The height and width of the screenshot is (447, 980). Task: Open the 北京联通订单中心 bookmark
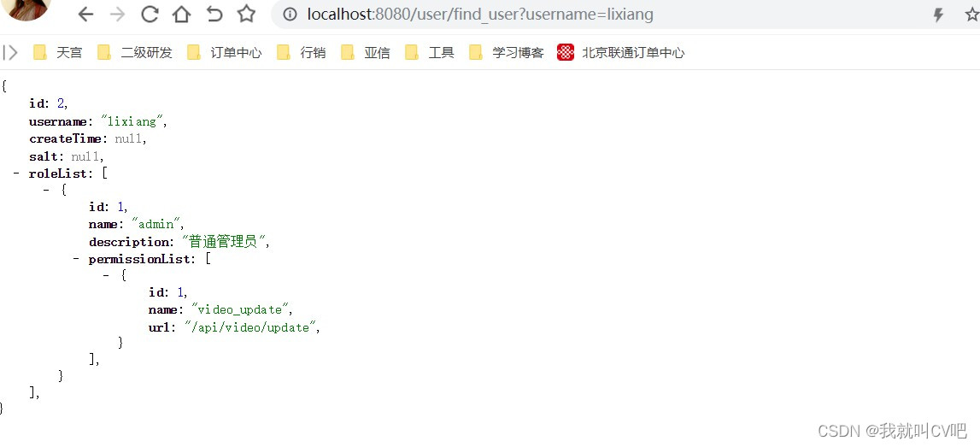point(620,52)
